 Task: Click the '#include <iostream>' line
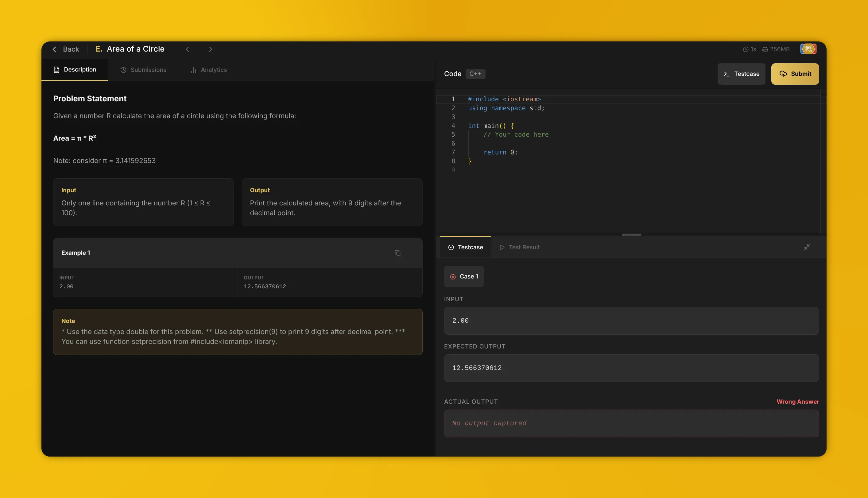click(504, 99)
